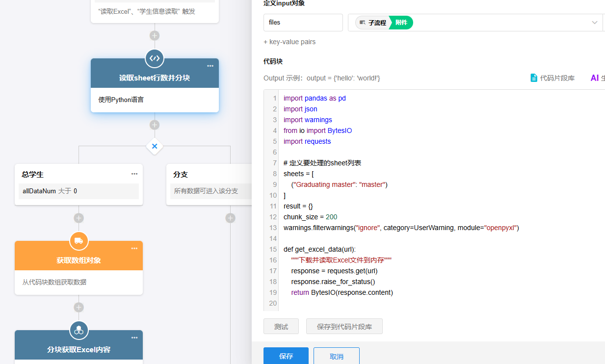605x364 pixels.
Task: Add node below the Python code block
Action: [155, 125]
